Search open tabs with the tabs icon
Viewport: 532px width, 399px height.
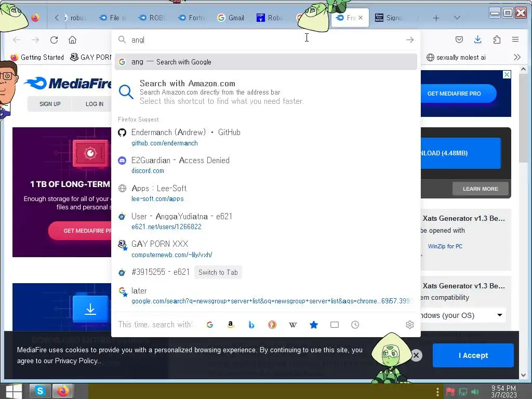pos(335,325)
